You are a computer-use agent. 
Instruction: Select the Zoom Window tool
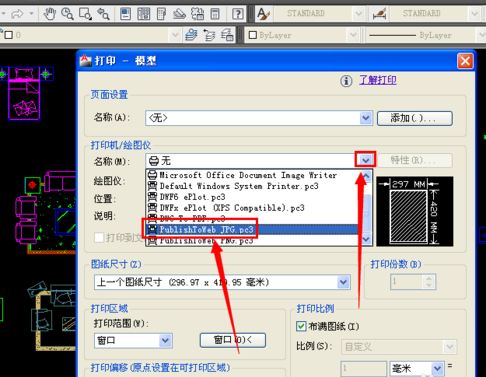click(85, 14)
